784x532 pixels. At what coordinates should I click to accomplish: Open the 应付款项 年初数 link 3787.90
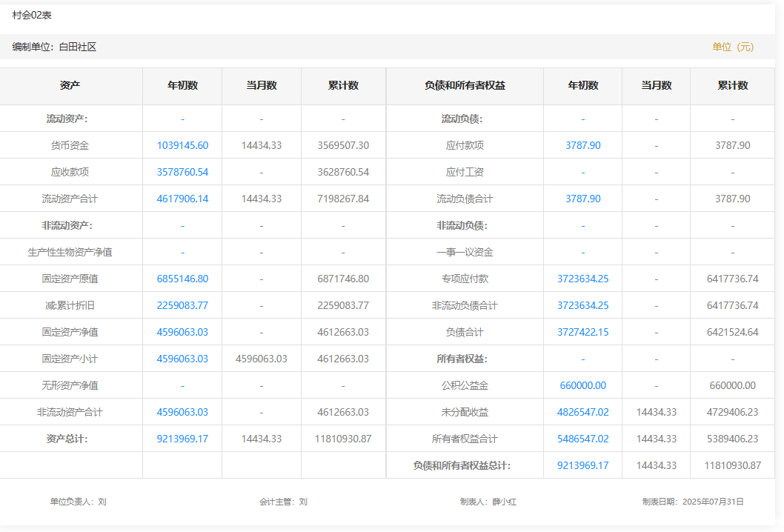[x=582, y=145]
